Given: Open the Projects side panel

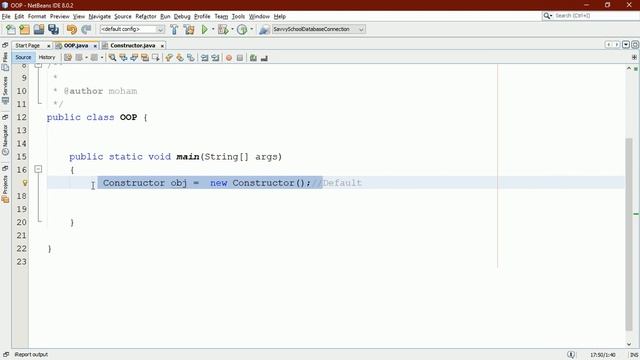Looking at the screenshot, I should point(5,189).
